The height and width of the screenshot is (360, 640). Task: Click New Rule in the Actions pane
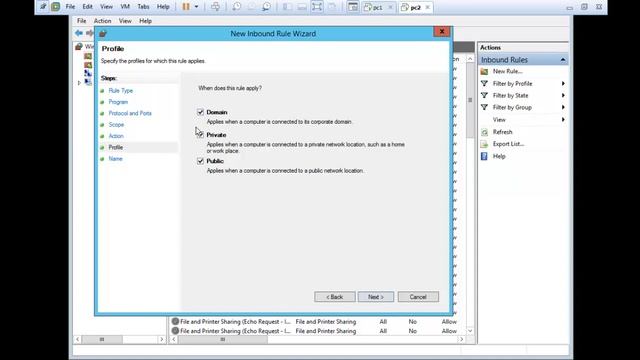tap(507, 71)
